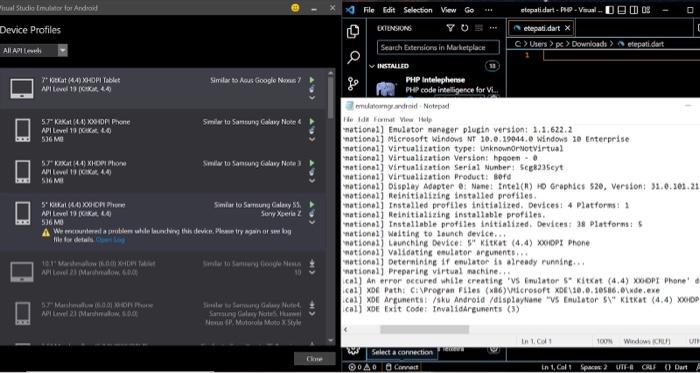700x373 pixels.
Task: Click Notepad scroll left arrow
Action: pyautogui.click(x=346, y=329)
